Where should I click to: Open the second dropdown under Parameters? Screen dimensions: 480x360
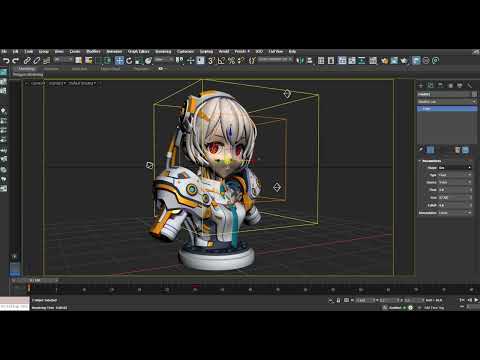455,175
